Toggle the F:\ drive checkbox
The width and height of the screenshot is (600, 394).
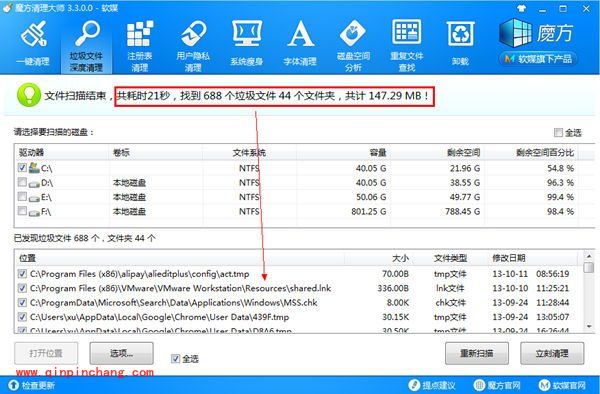(x=22, y=211)
